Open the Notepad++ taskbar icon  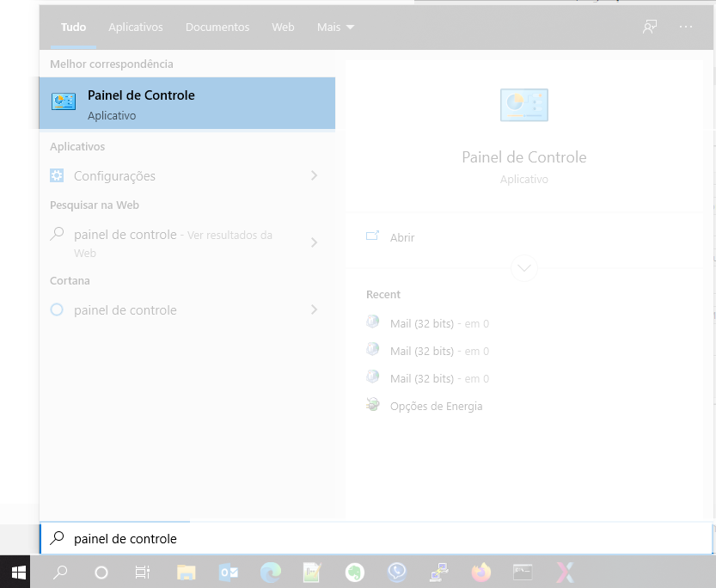pos(312,572)
